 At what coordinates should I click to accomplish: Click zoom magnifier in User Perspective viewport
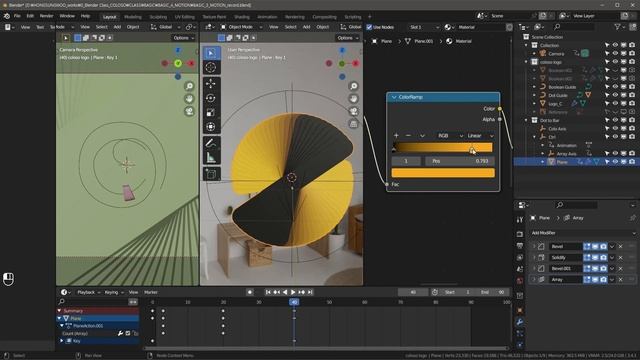pyautogui.click(x=354, y=86)
